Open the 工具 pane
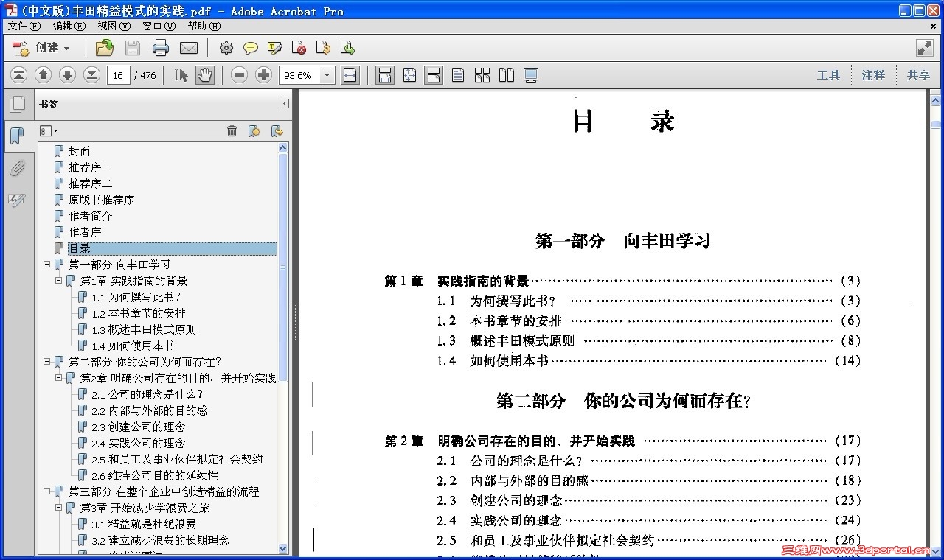This screenshot has width=944, height=560. coord(829,75)
